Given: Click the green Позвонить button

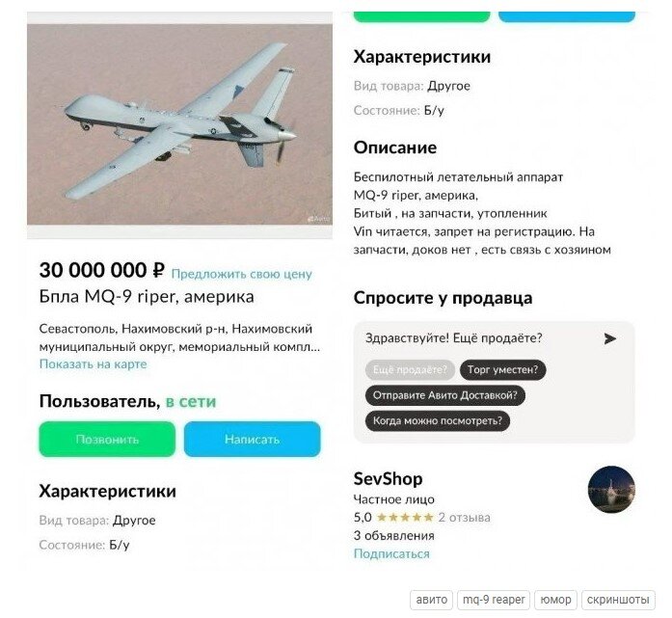Looking at the screenshot, I should [107, 440].
